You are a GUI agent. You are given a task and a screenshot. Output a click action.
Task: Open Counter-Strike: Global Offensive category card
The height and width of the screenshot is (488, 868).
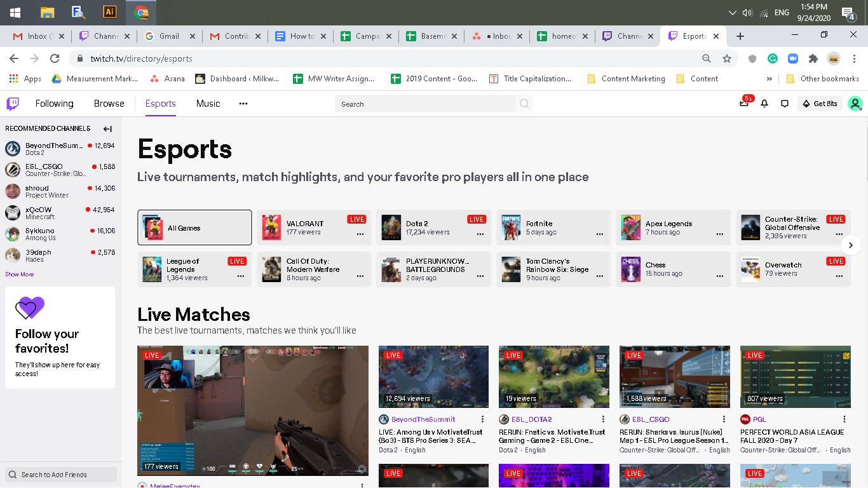793,227
